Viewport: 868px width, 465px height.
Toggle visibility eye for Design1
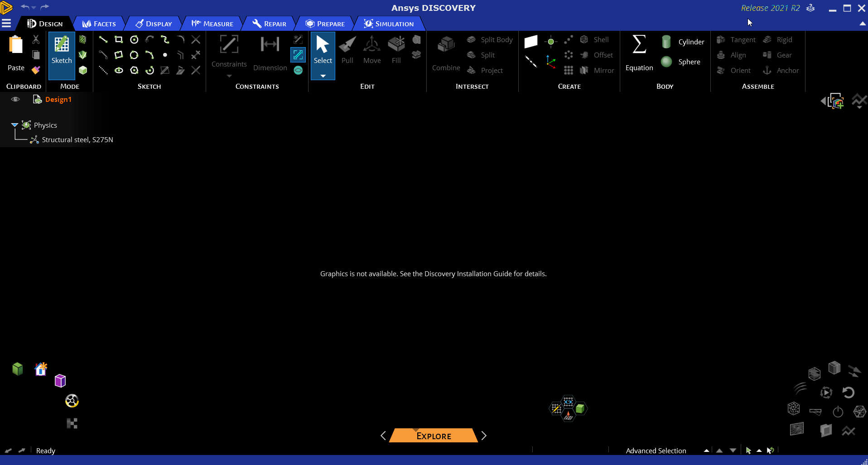[15, 99]
